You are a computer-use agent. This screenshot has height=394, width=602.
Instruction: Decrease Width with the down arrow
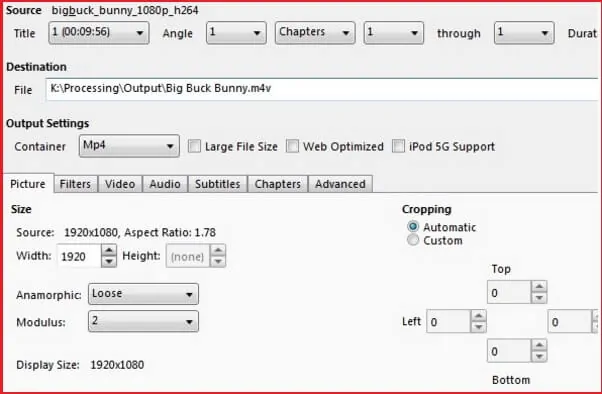click(109, 262)
